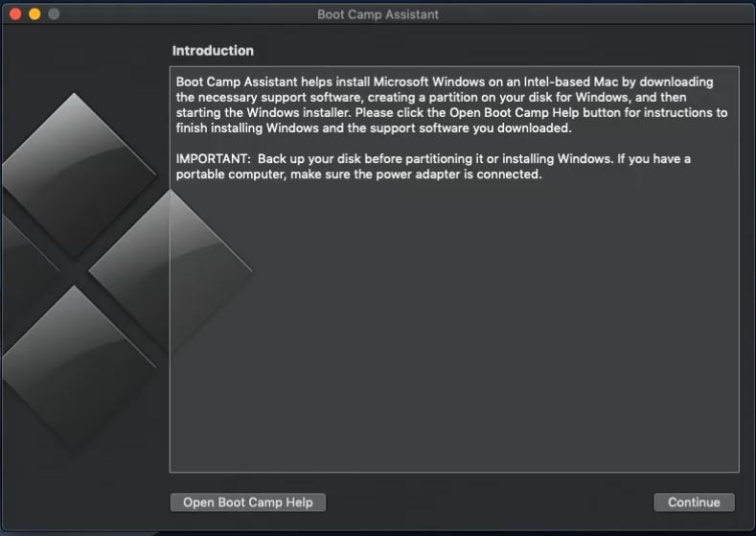The height and width of the screenshot is (536, 756).
Task: Close the Boot Camp Assistant window
Action: [x=15, y=14]
